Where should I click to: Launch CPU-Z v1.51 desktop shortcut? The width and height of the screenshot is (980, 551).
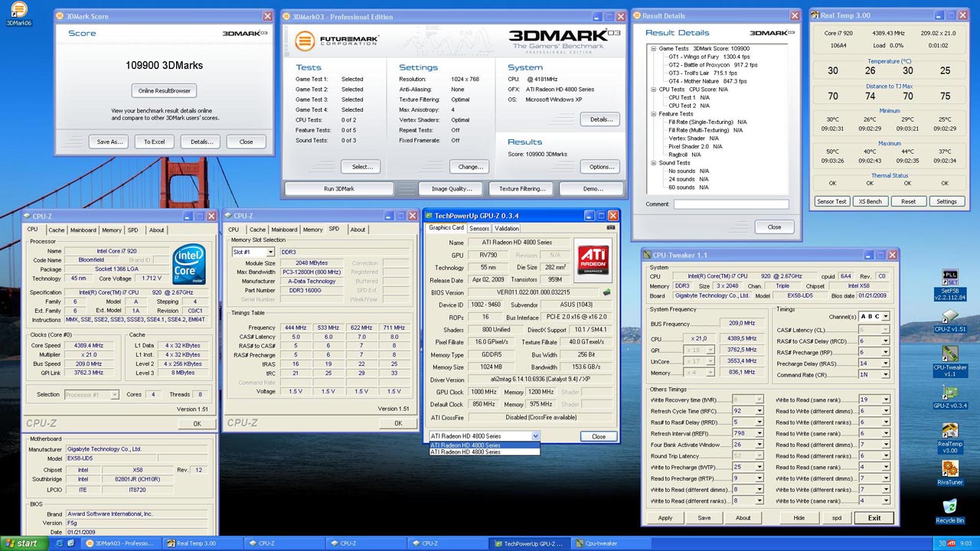pos(949,321)
